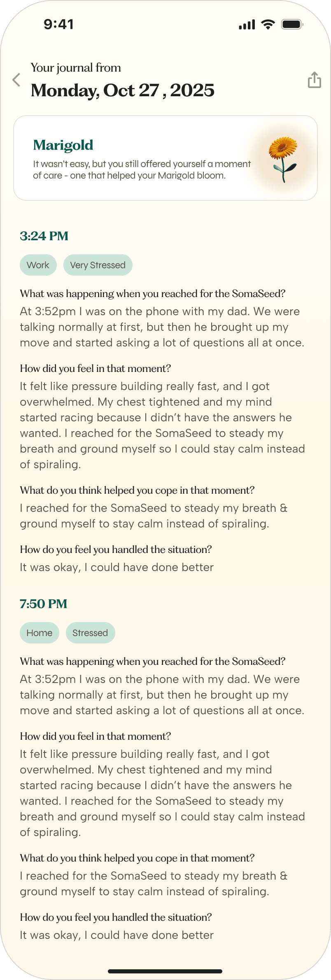Tap the first 'How did you feel' answer
This screenshot has width=331, height=980.
click(163, 425)
